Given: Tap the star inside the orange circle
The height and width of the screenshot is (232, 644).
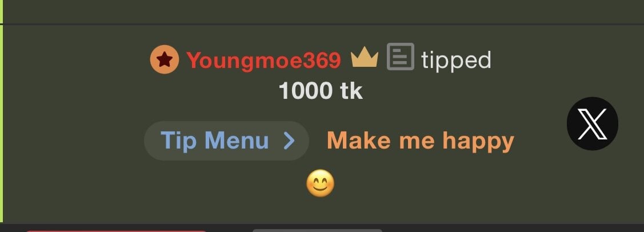Looking at the screenshot, I should click(165, 59).
